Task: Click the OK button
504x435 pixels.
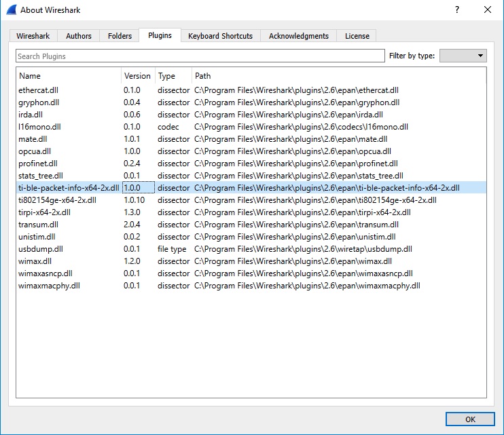Action: click(470, 419)
